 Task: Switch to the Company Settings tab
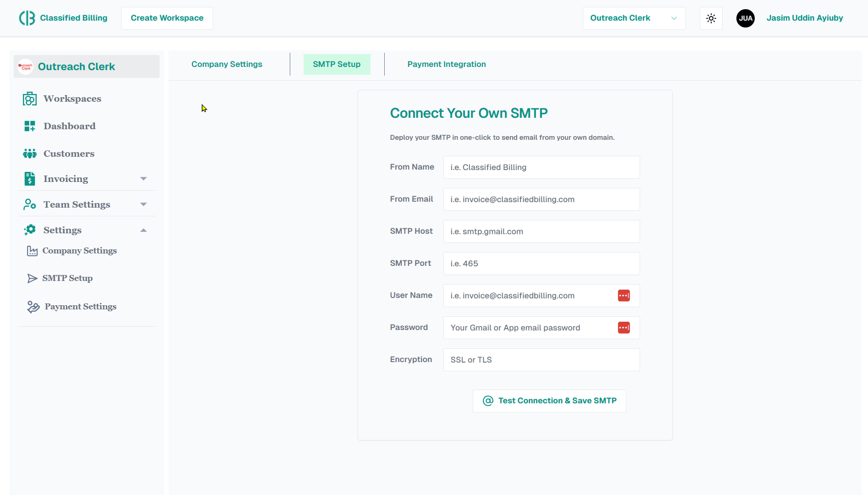click(x=227, y=64)
